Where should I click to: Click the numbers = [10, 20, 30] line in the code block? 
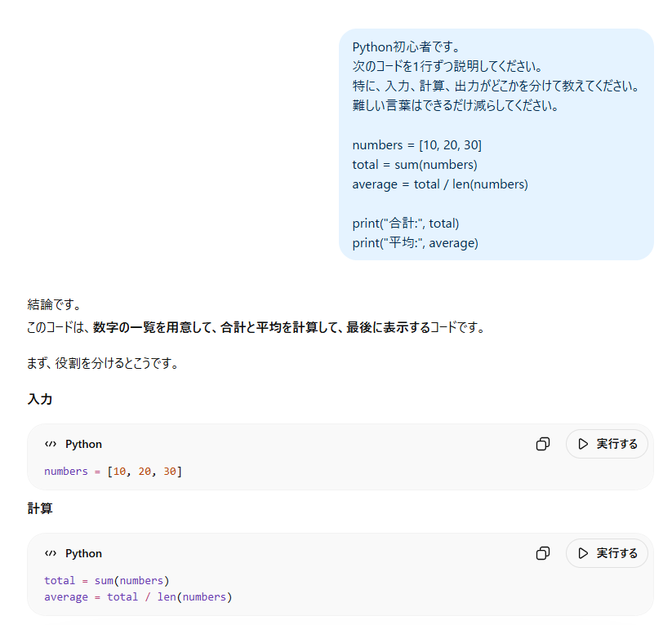pyautogui.click(x=113, y=471)
